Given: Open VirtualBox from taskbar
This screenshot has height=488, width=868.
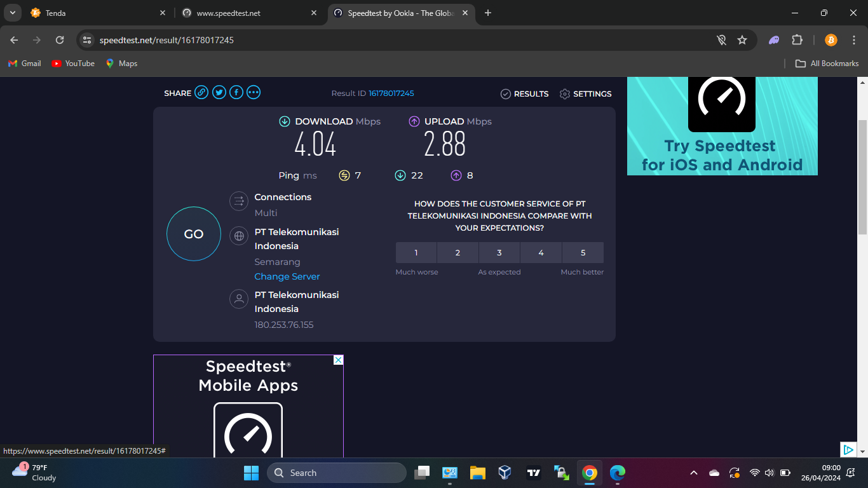Looking at the screenshot, I should point(505,473).
